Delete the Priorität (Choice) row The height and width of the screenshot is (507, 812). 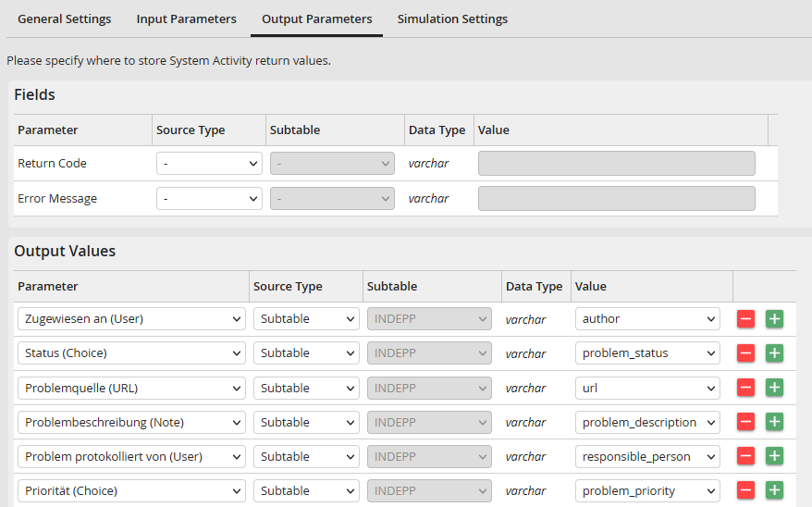[x=745, y=490]
